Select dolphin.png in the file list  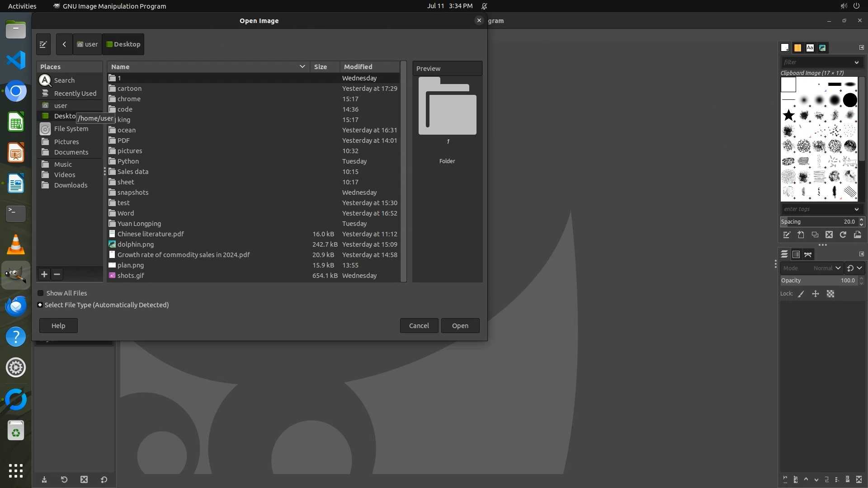click(x=136, y=244)
